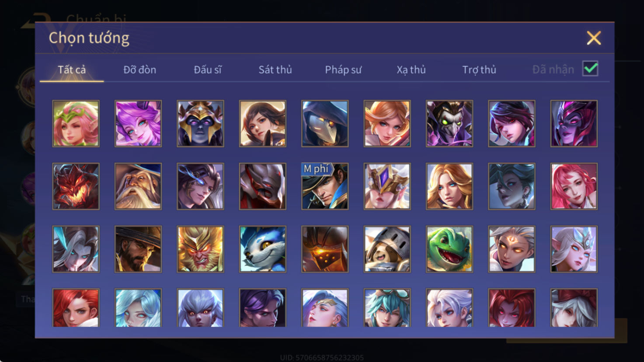Select the hero marked 'M phí'
Image resolution: width=644 pixels, height=362 pixels.
point(325,186)
